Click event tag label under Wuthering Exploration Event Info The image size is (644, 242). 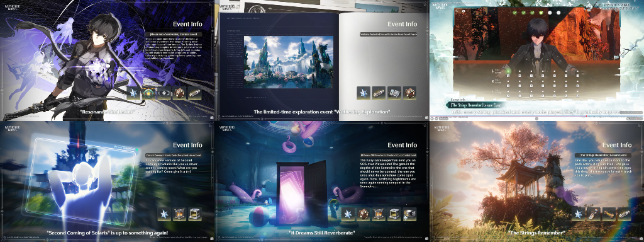click(389, 35)
